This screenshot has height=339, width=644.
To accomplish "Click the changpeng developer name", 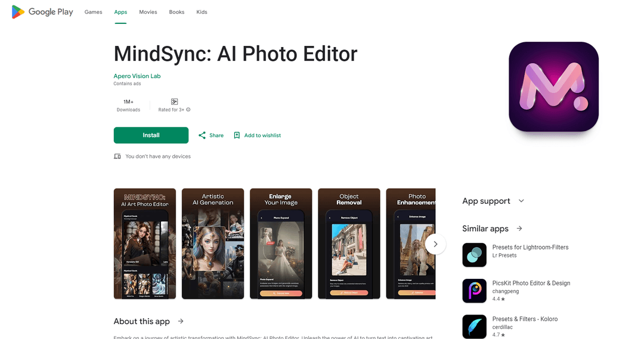I will [506, 291].
